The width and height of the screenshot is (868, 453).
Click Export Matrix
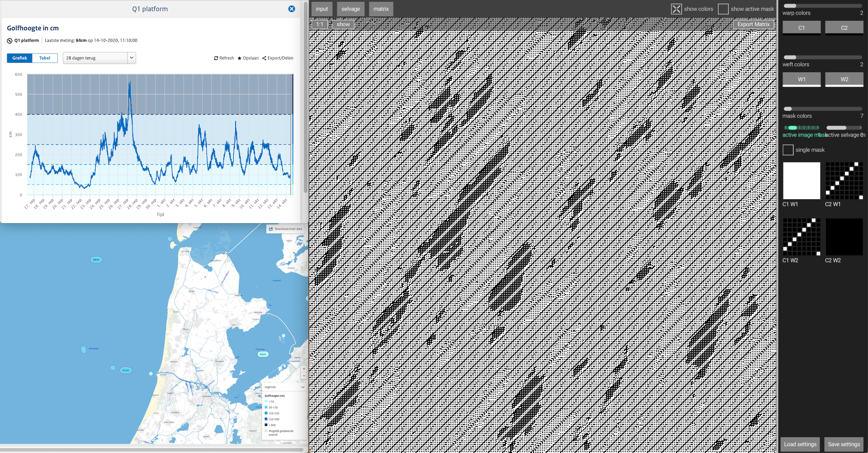753,24
